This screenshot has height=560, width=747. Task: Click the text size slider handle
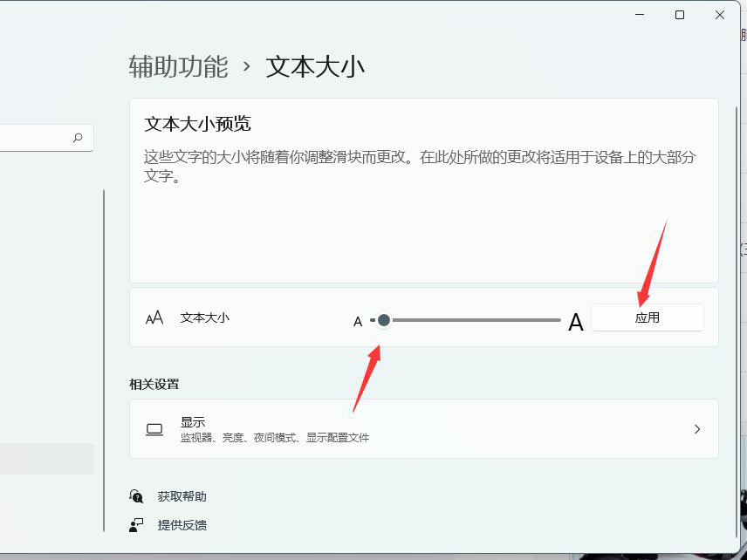[384, 321]
